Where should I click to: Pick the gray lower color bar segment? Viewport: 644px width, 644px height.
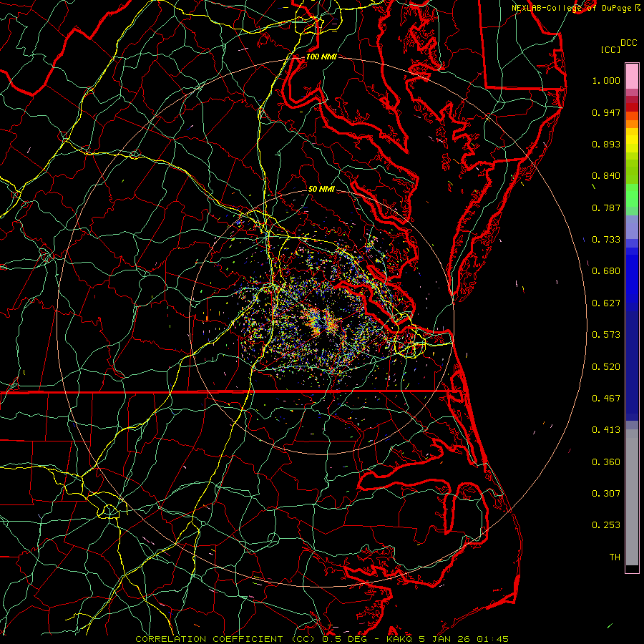click(x=632, y=497)
